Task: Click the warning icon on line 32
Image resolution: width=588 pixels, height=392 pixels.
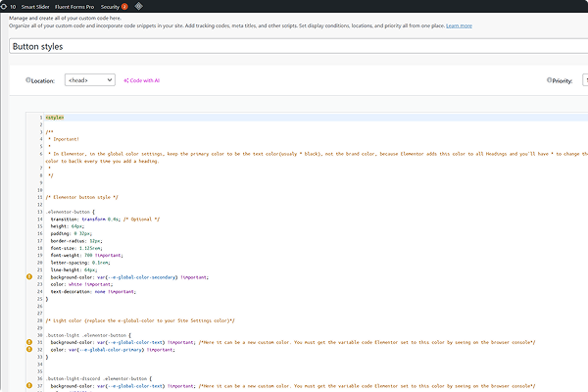Action: [x=29, y=350]
